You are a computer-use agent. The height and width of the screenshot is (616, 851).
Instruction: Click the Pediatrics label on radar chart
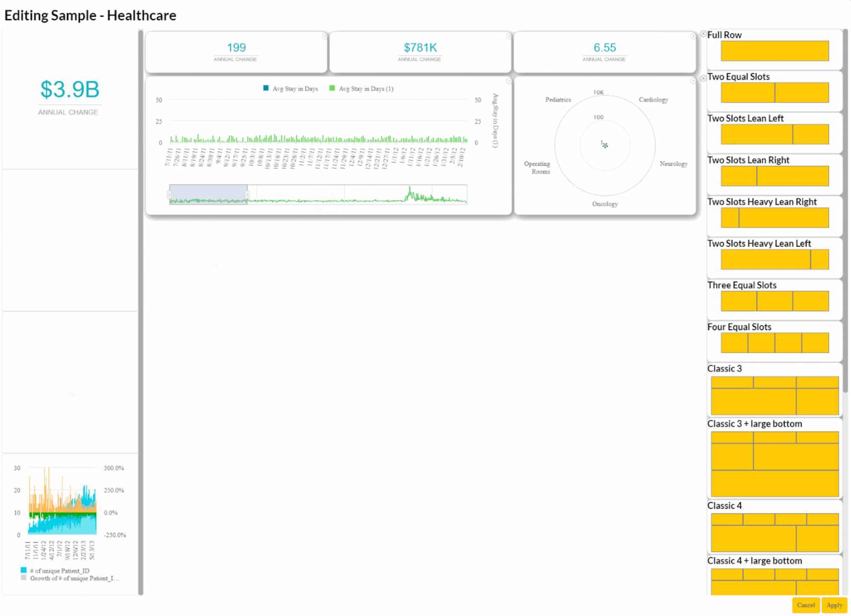pyautogui.click(x=558, y=99)
